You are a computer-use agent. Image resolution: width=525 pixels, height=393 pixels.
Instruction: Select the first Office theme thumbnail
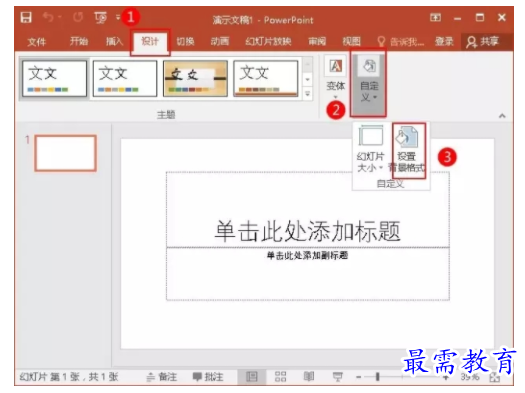(x=55, y=79)
